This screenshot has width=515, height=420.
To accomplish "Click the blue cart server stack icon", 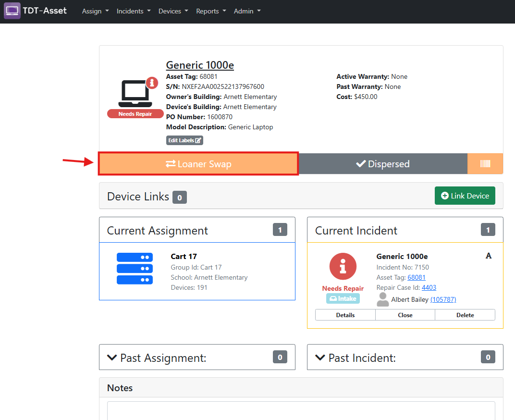I will [x=135, y=269].
